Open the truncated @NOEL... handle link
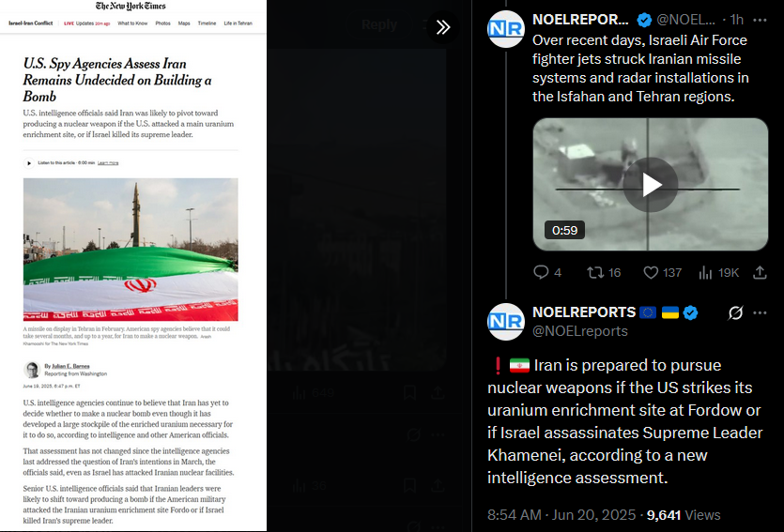 [685, 20]
